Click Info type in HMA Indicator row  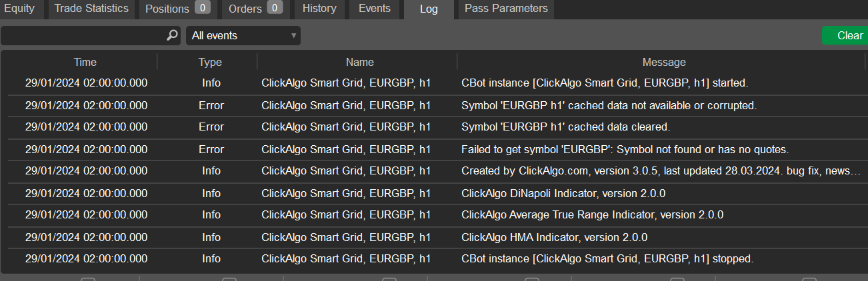[x=211, y=237]
